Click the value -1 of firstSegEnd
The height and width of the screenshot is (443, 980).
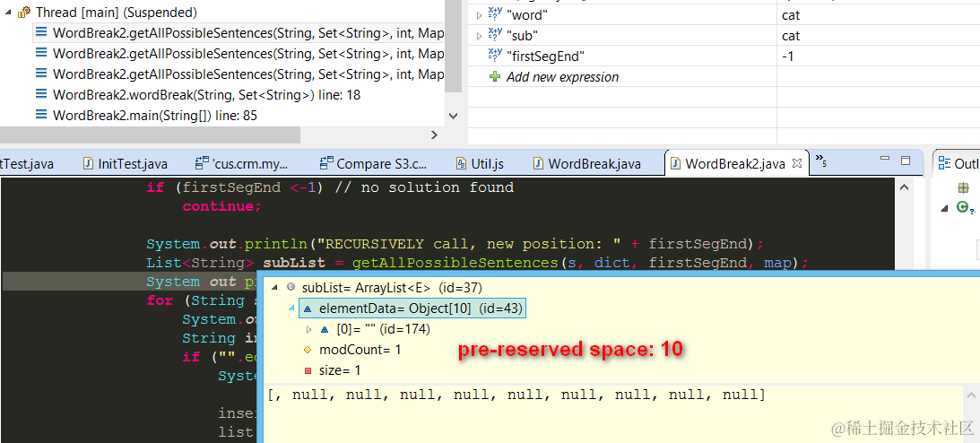(787, 56)
